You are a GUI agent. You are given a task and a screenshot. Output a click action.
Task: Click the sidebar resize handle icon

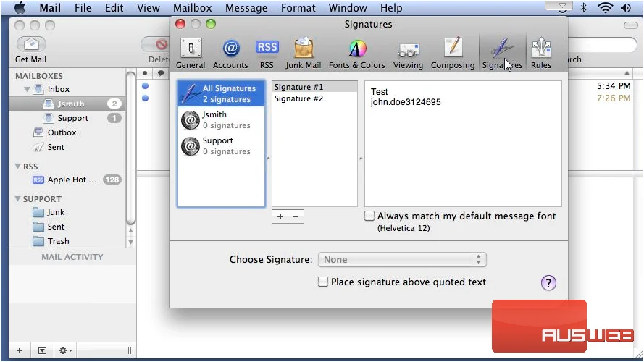pos(130,350)
